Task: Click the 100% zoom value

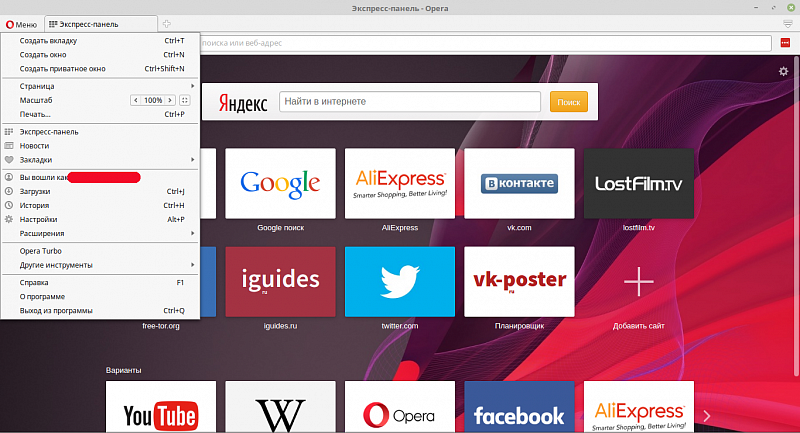Action: coord(153,100)
